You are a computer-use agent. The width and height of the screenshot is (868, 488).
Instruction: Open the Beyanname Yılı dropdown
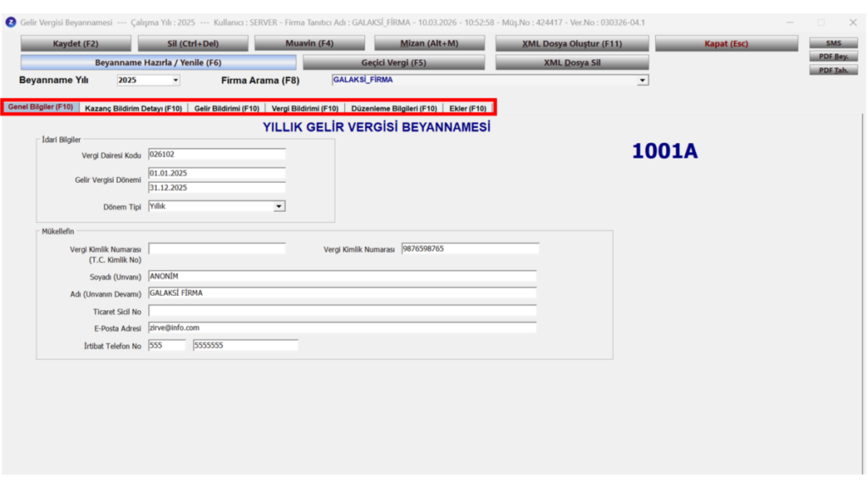coord(175,80)
